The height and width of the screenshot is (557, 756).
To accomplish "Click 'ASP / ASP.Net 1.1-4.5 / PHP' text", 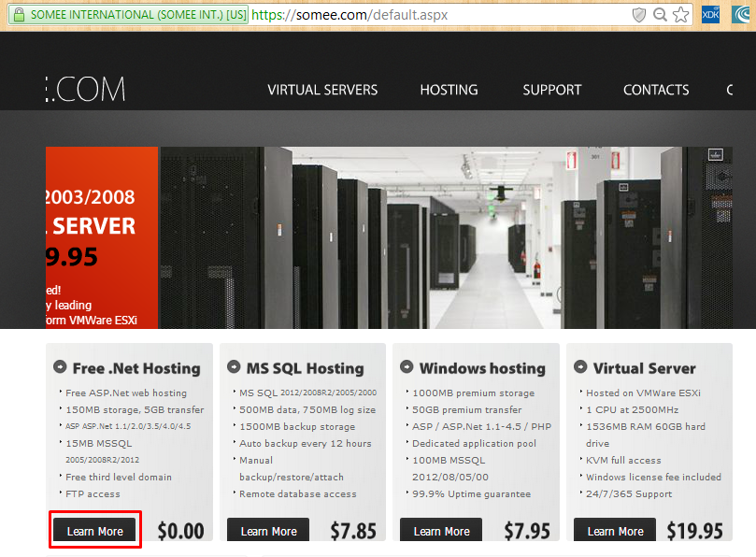I will (481, 427).
